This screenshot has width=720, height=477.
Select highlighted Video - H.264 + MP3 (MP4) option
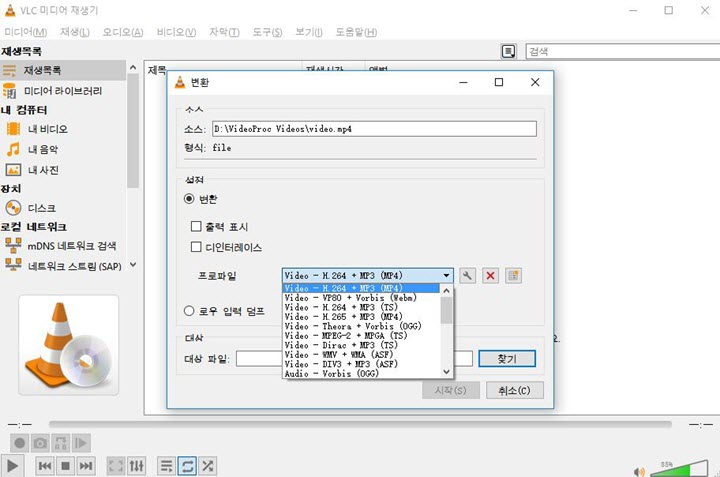[x=361, y=288]
